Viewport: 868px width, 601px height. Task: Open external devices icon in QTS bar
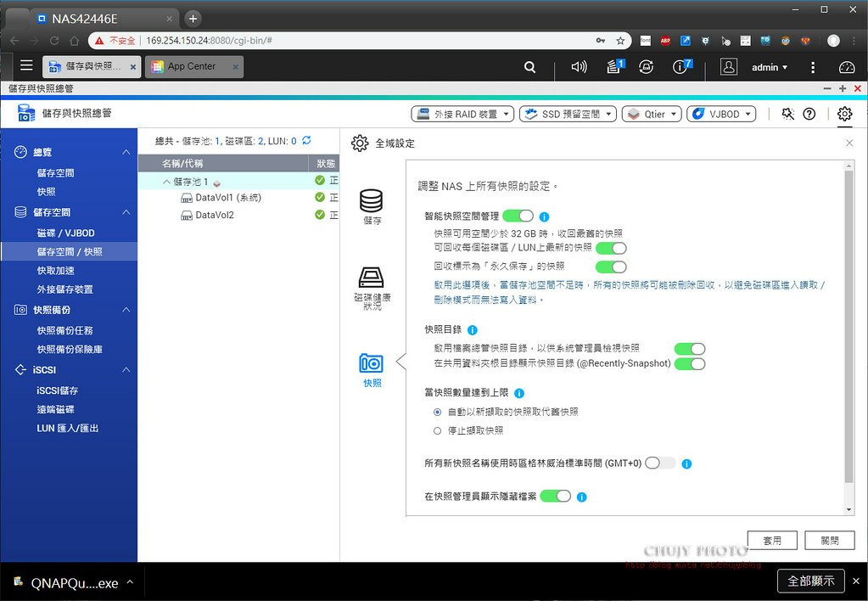(646, 67)
